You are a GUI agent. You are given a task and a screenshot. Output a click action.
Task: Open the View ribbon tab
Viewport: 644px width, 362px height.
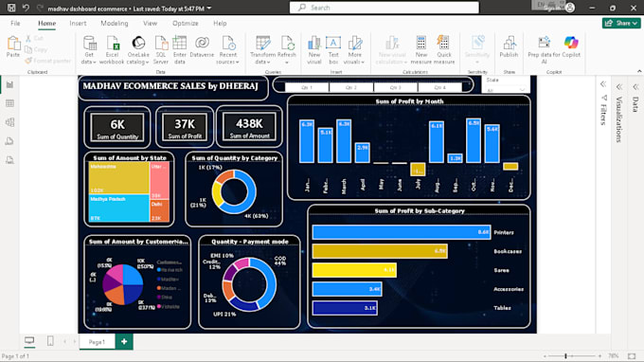[x=150, y=24]
